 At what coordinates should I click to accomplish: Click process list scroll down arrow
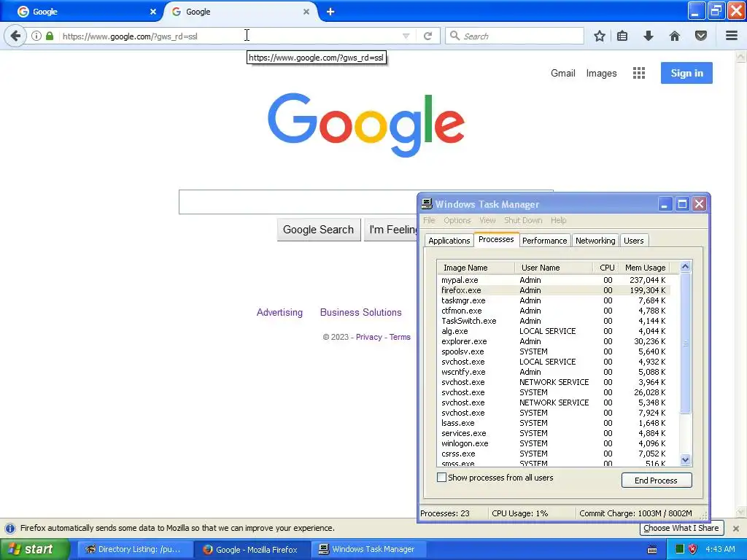(685, 460)
